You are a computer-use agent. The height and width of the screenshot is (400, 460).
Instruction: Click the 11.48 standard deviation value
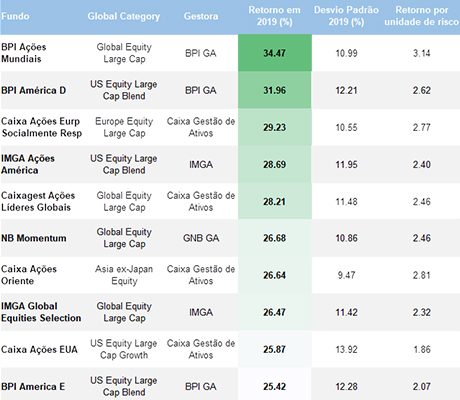click(x=346, y=201)
